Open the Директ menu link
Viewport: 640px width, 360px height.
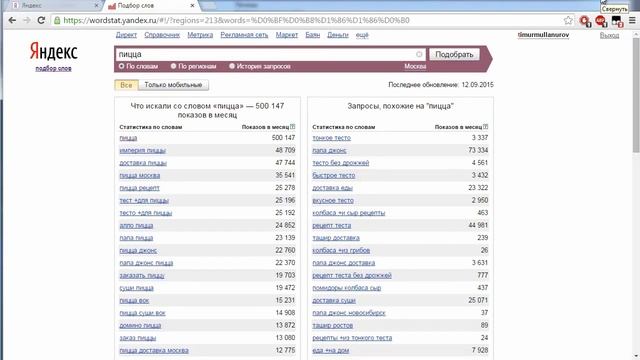[x=126, y=35]
